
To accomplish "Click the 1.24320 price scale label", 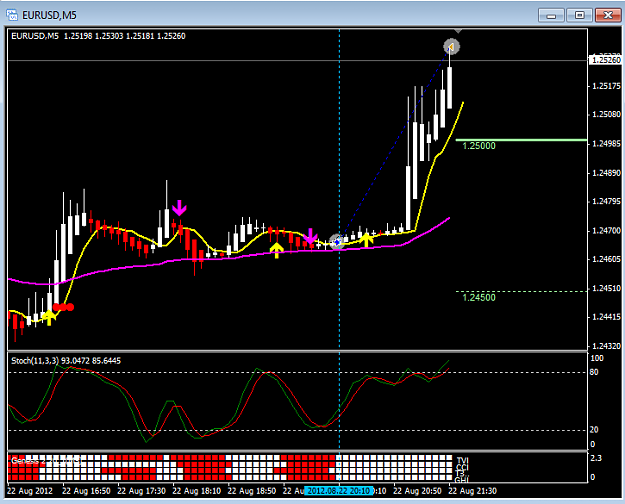I will click(606, 346).
